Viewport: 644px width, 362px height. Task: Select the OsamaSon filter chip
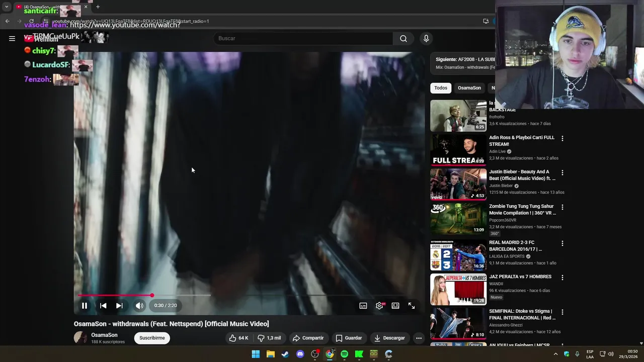[469, 88]
